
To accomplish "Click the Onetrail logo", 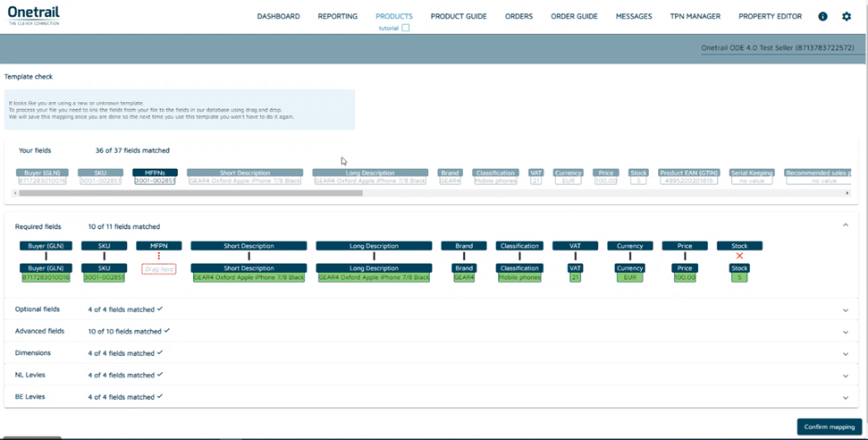I will (34, 17).
